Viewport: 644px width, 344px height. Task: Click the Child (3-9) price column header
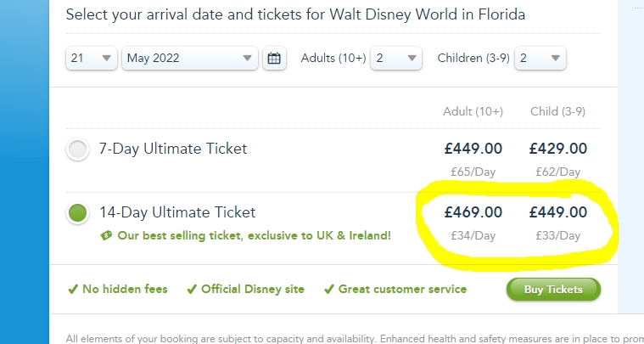coord(557,111)
